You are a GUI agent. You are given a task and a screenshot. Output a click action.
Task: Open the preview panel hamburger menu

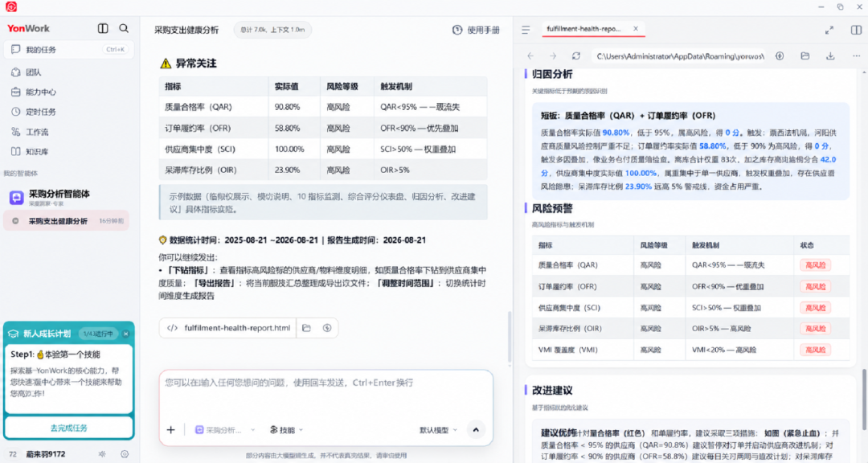(526, 30)
